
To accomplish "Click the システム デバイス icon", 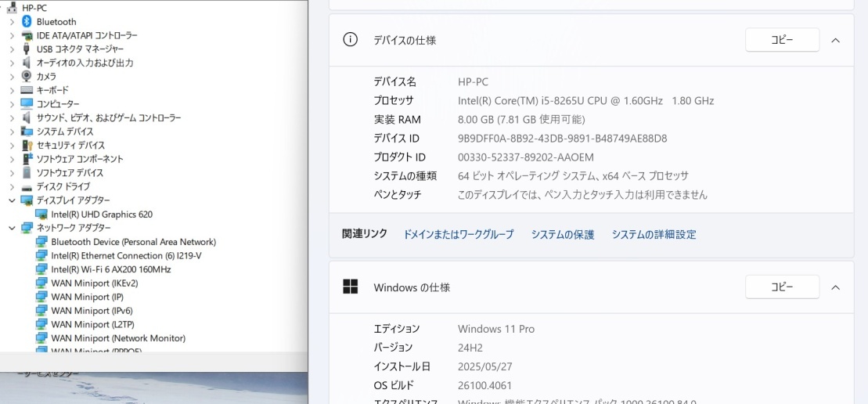I will point(27,132).
